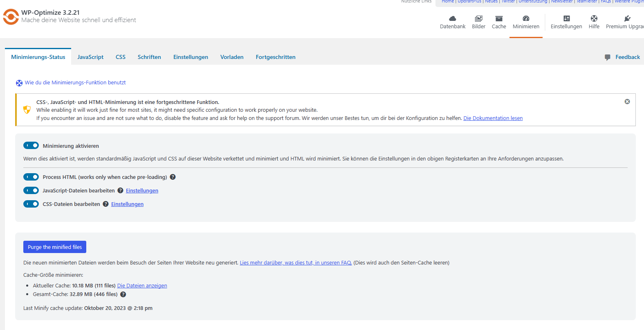Switch to CSS tab

pyautogui.click(x=121, y=57)
